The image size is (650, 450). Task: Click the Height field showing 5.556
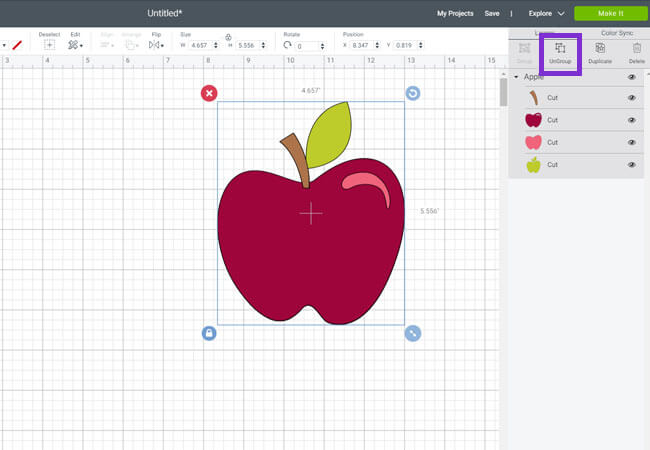248,45
